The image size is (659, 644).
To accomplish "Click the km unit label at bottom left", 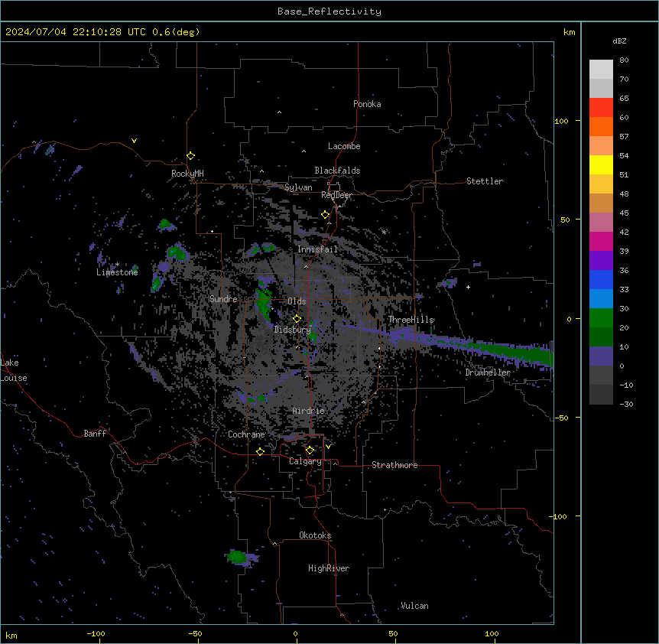I will click(x=11, y=635).
